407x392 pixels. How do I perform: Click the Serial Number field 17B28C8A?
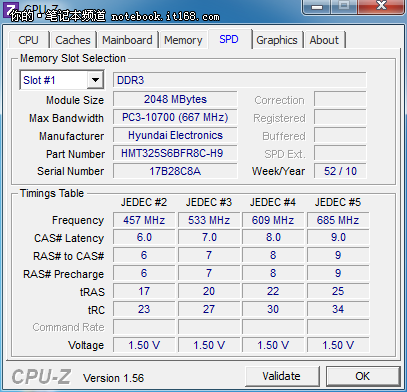coord(175,171)
